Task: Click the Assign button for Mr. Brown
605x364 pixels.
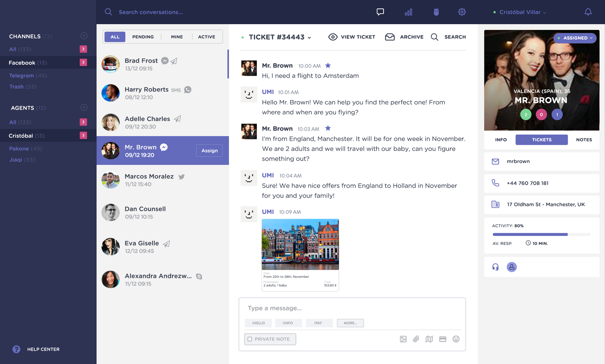Action: tap(209, 151)
